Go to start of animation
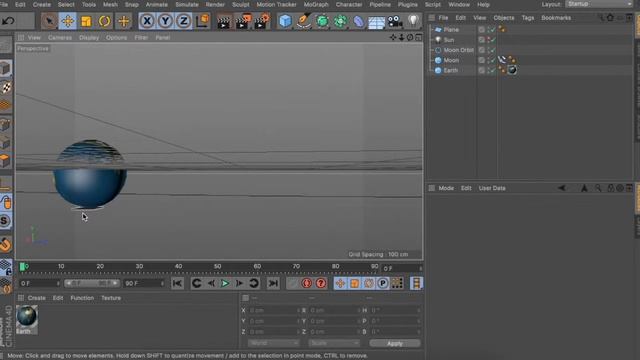 click(x=177, y=283)
